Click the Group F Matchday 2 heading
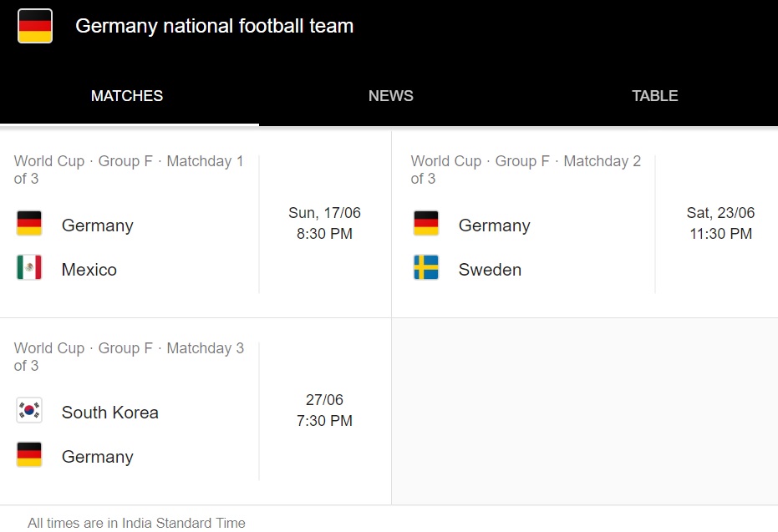This screenshot has width=778, height=532. click(x=526, y=170)
